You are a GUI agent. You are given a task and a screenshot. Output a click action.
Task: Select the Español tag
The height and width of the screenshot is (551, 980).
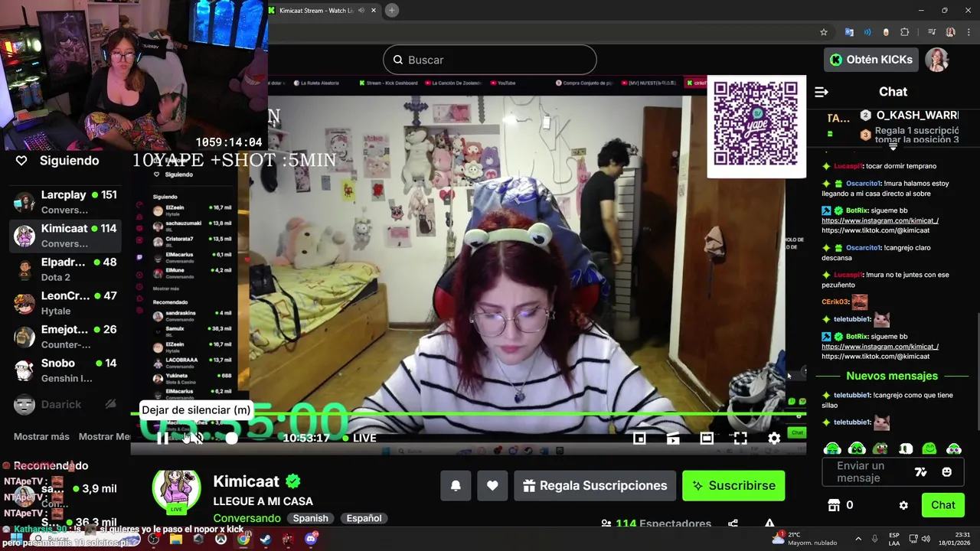click(x=364, y=518)
